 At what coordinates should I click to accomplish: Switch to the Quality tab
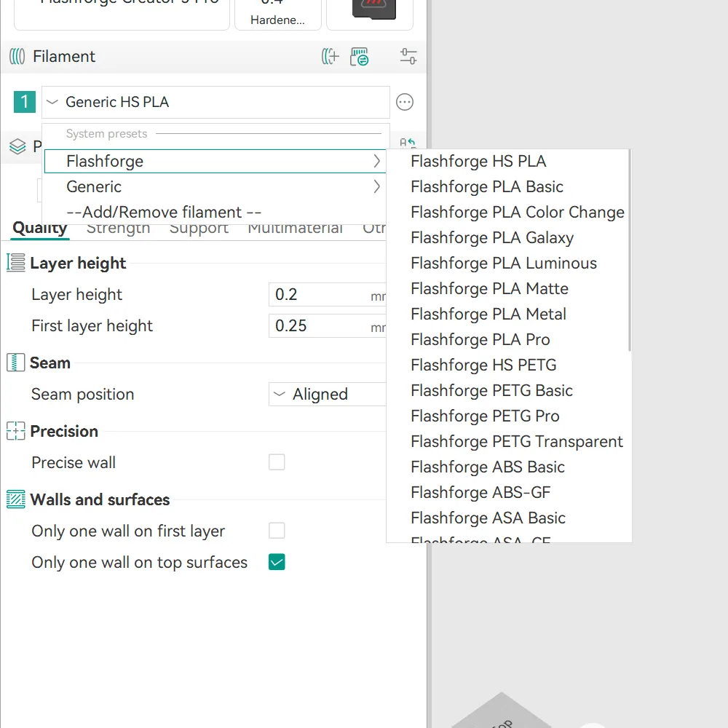[40, 229]
